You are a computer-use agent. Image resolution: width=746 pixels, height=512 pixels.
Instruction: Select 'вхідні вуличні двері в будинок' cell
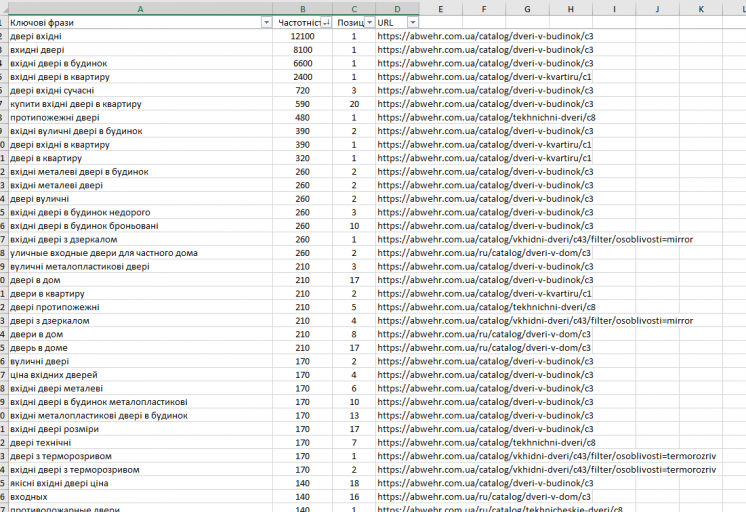point(140,131)
